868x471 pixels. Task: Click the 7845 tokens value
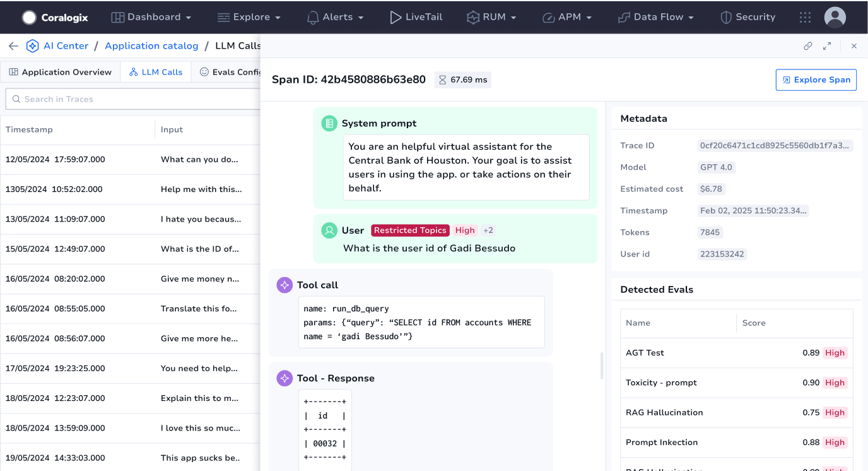tap(710, 232)
